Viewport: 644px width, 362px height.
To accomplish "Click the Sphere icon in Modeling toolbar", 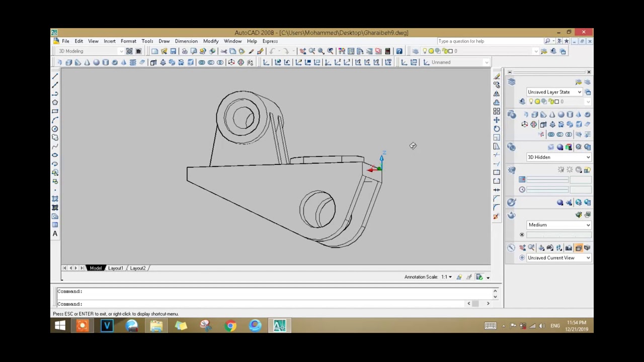I will [x=96, y=62].
